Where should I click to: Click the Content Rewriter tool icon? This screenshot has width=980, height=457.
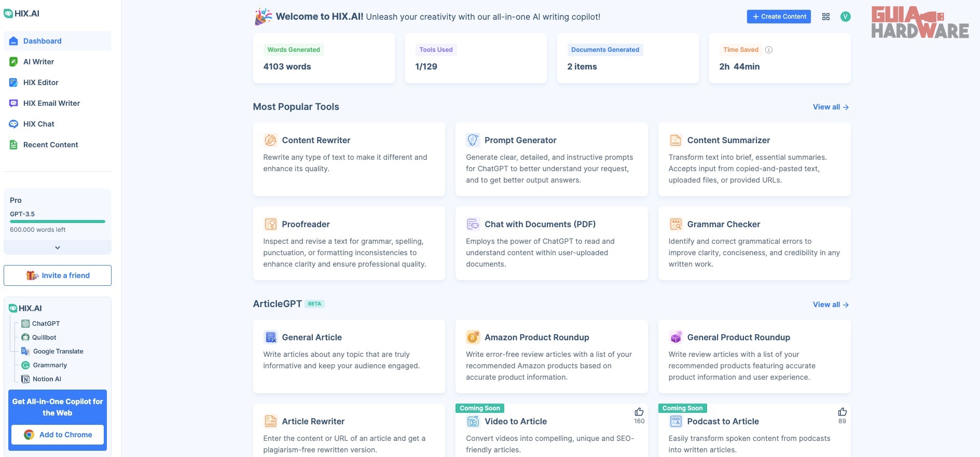pyautogui.click(x=270, y=140)
